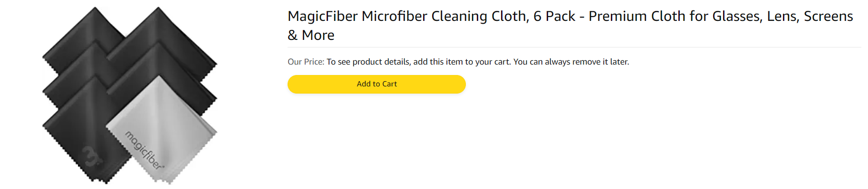Click the "Our Price:" label
The image size is (868, 189).
[306, 62]
